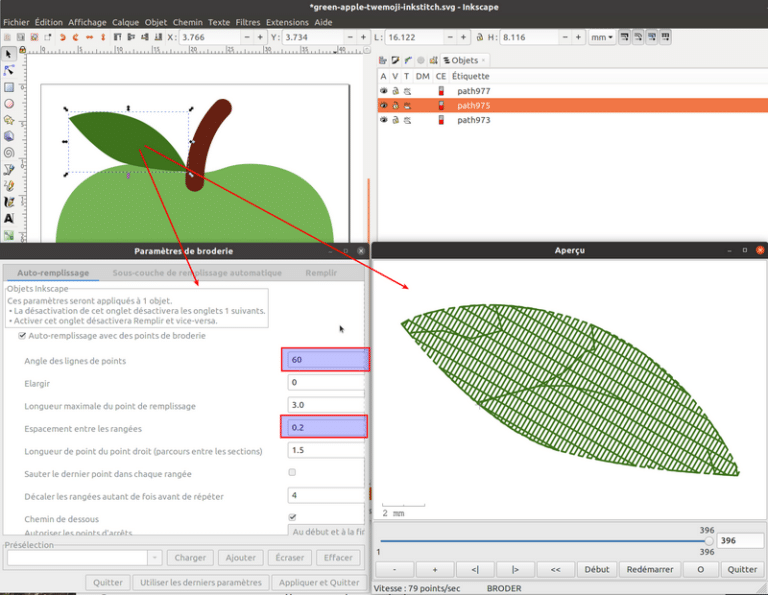Pick the star/polygon tool
Viewport: 768px width, 595px height.
9,120
